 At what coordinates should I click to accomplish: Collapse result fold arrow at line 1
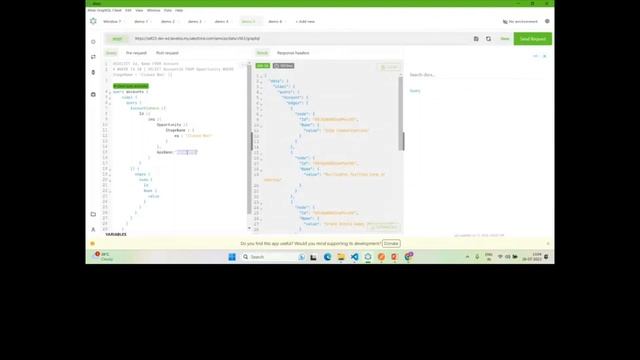(x=261, y=76)
